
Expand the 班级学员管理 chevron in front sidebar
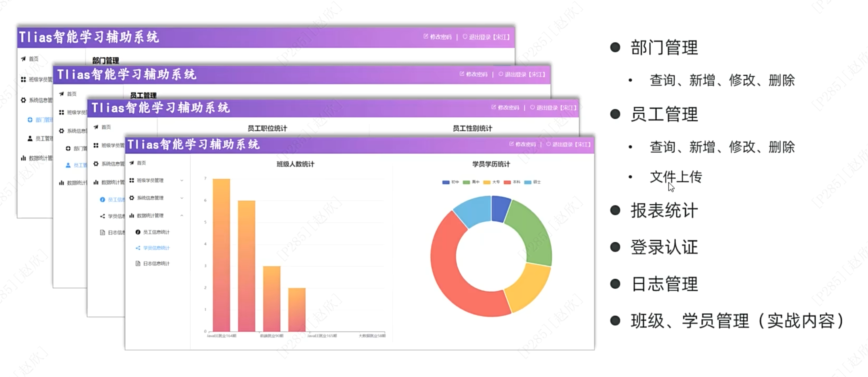coord(182,181)
